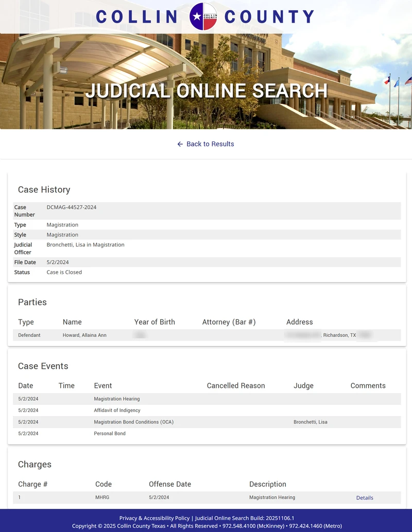Click the Case Events section heading
This screenshot has width=412, height=532.
(43, 366)
